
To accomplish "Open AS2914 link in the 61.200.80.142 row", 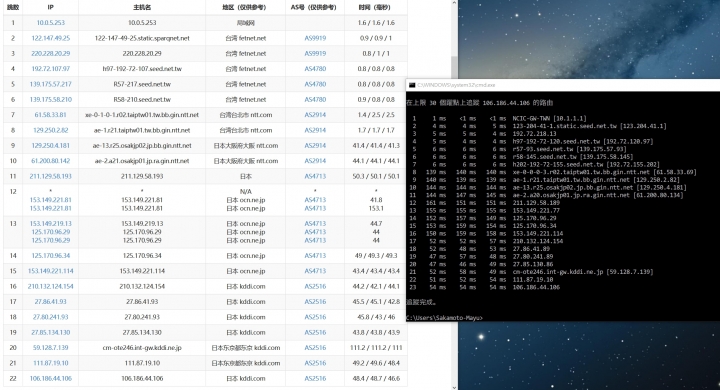I will pos(315,161).
